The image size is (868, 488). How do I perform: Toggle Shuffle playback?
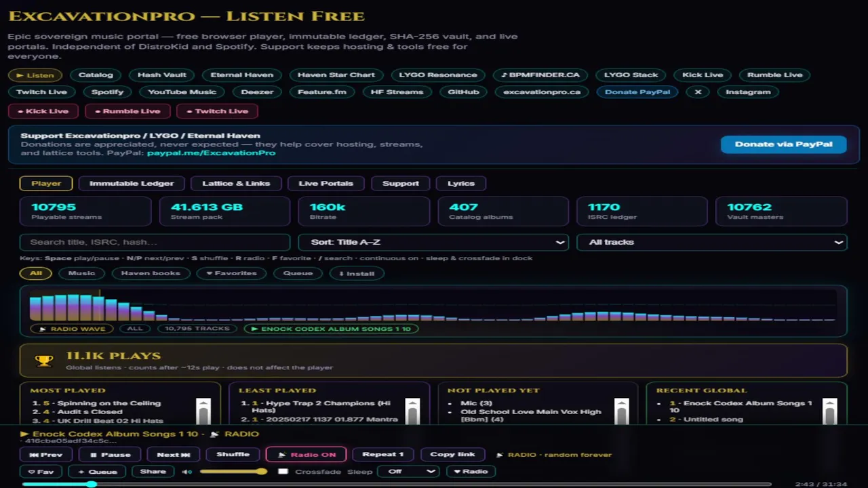pos(233,455)
